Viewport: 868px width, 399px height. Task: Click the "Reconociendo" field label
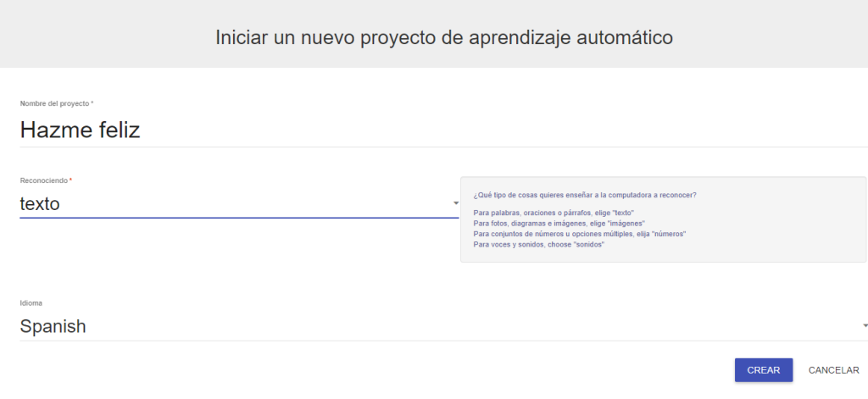(43, 180)
